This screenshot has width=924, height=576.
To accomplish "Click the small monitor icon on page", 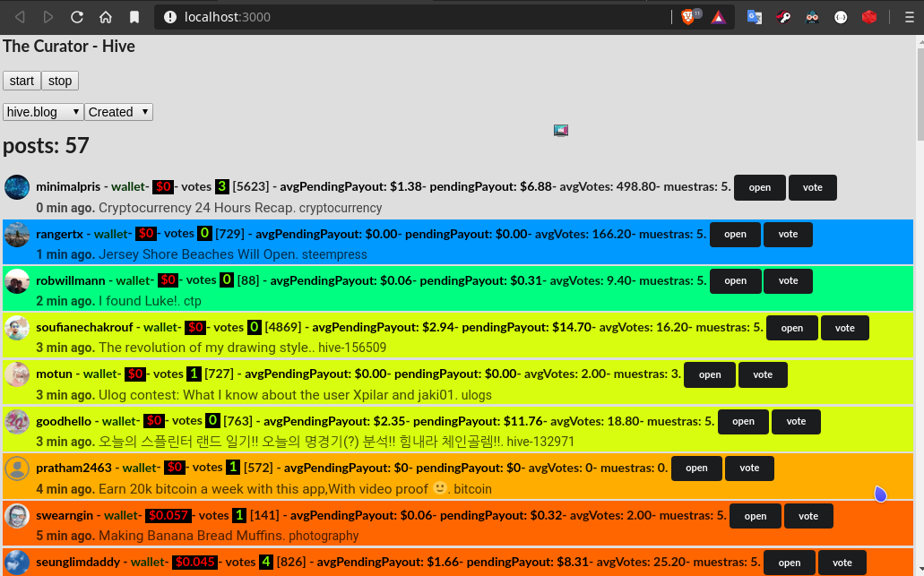I will tap(561, 130).
